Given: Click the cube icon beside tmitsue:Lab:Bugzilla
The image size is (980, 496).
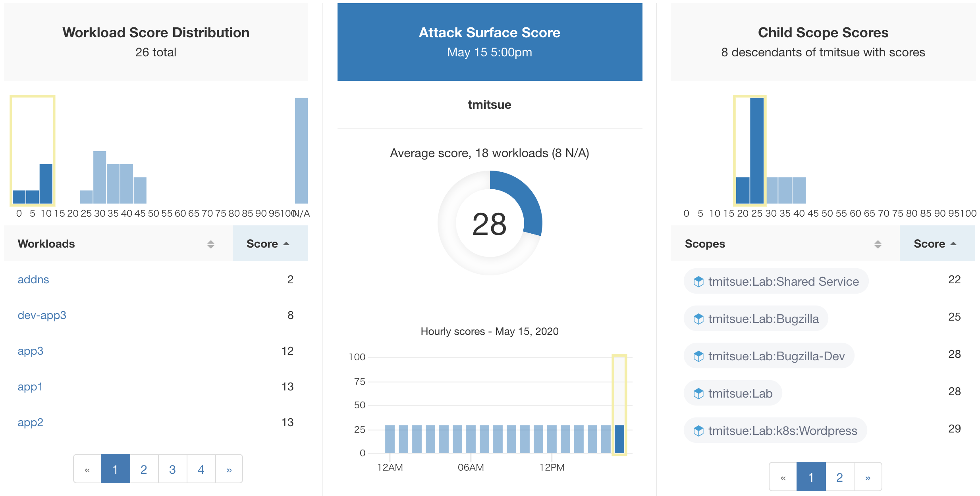Looking at the screenshot, I should pos(700,319).
